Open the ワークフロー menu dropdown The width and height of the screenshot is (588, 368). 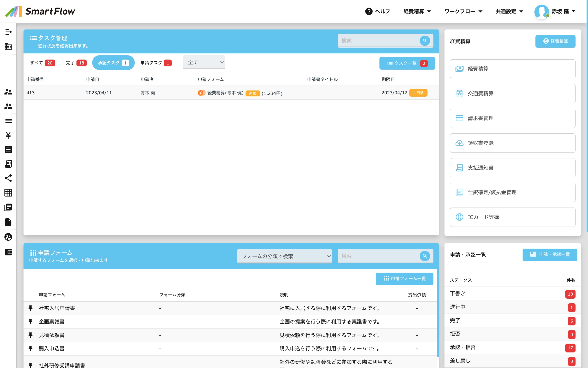click(x=463, y=11)
